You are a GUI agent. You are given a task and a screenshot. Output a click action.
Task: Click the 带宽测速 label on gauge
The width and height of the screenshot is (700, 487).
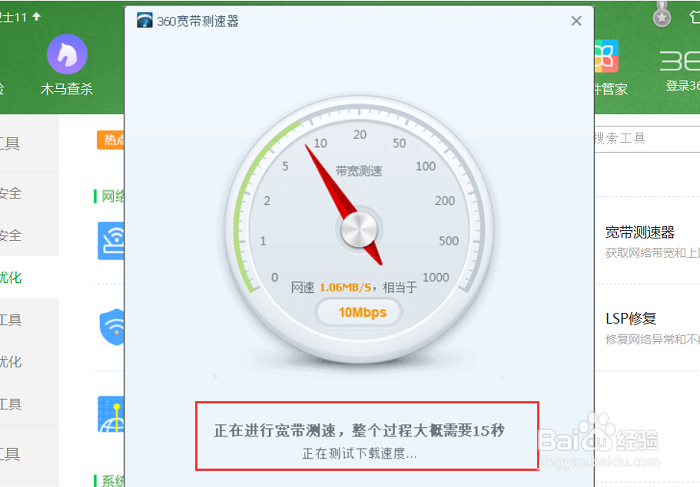pyautogui.click(x=359, y=171)
